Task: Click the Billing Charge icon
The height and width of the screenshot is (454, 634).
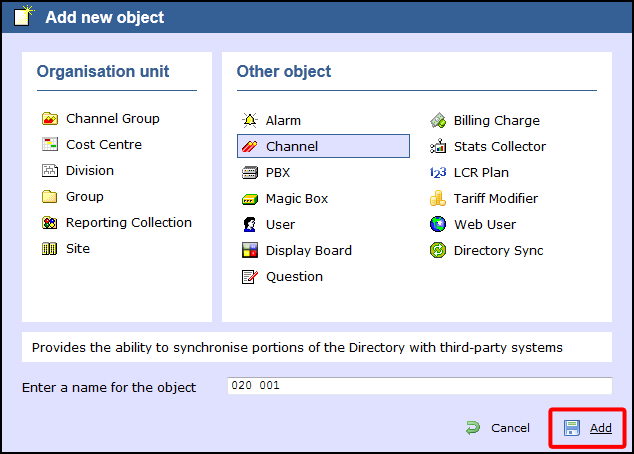Action: pyautogui.click(x=438, y=121)
